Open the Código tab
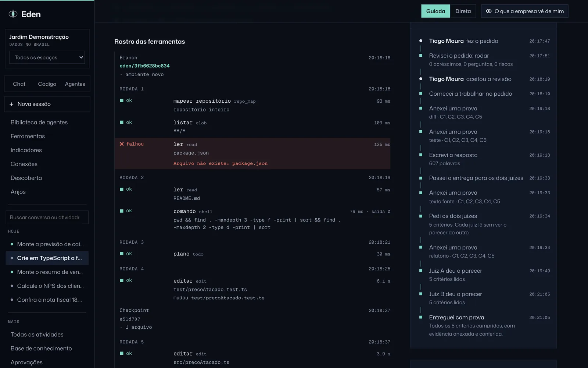 47,84
